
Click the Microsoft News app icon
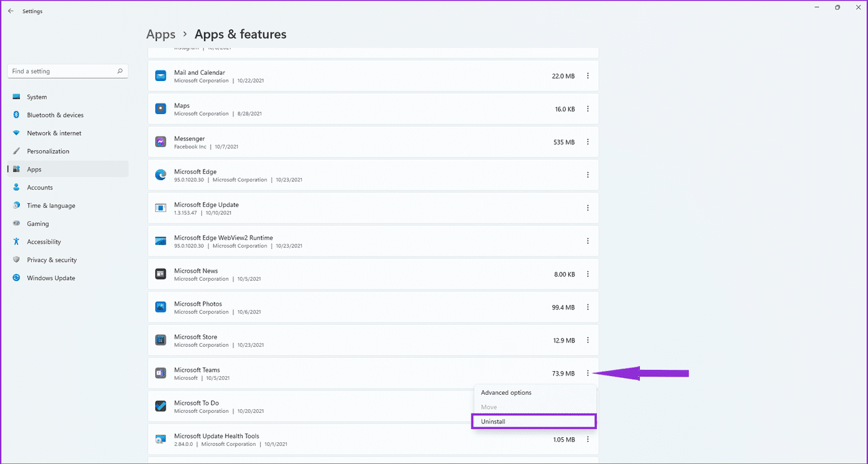tap(161, 274)
